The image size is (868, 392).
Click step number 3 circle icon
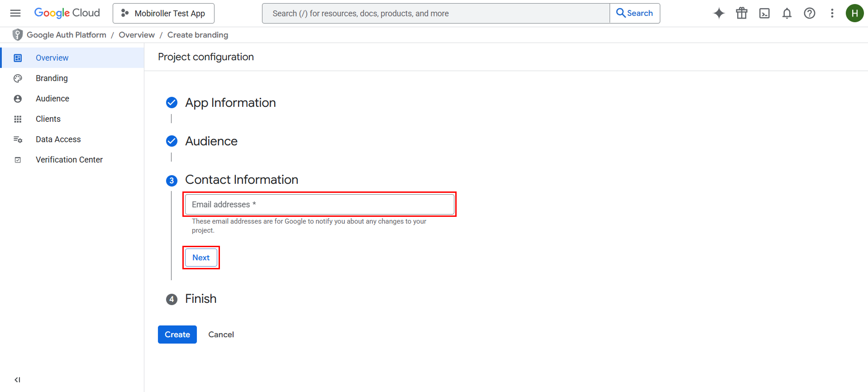click(172, 181)
